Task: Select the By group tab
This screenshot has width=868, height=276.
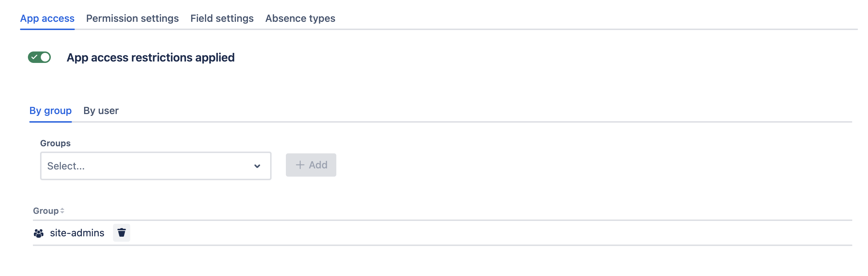Action: coord(50,111)
